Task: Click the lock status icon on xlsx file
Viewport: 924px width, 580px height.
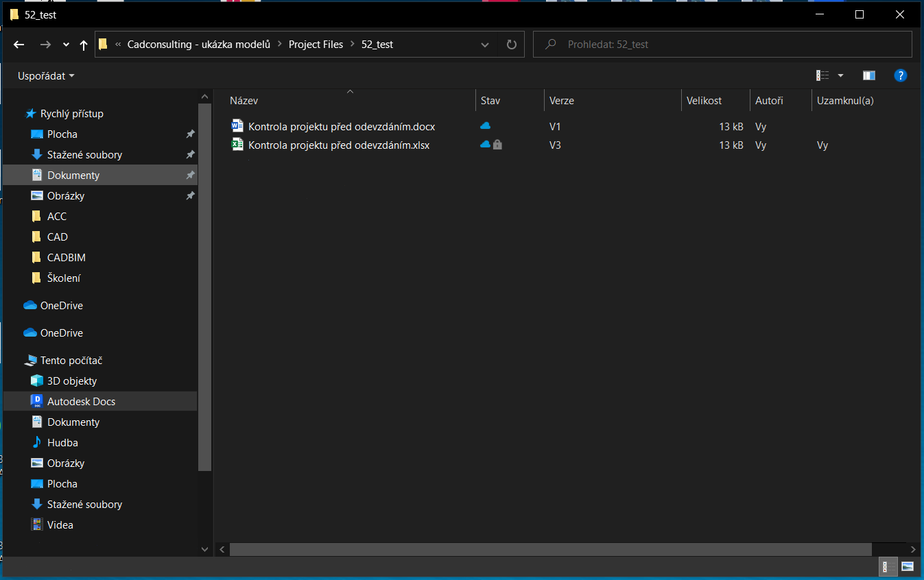Action: [497, 145]
